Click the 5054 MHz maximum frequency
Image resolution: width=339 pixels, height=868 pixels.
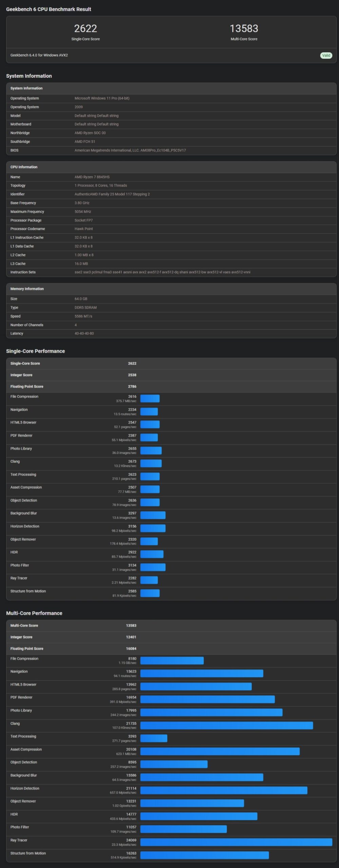pos(83,212)
